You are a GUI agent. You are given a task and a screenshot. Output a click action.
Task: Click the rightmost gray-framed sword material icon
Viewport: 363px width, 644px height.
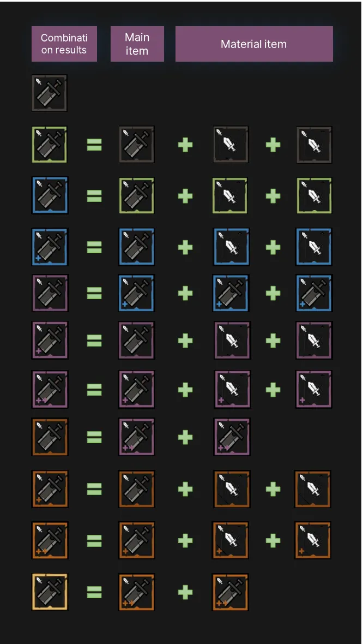[314, 145]
